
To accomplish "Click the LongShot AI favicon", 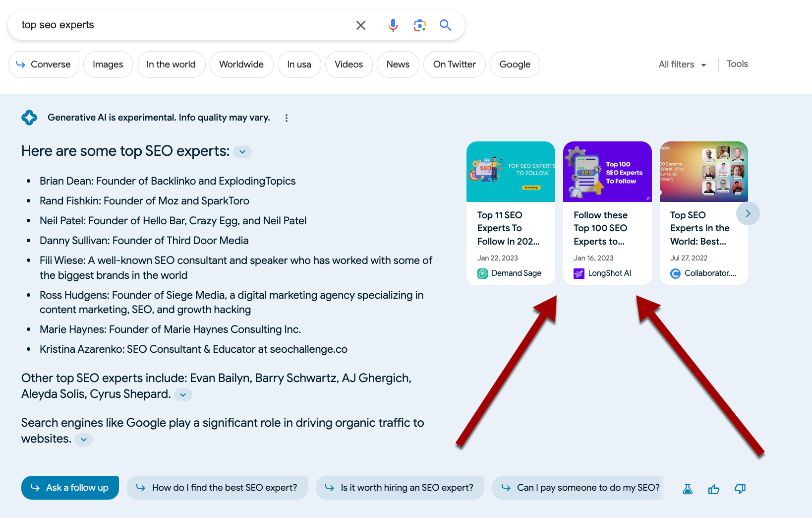I will click(x=579, y=273).
